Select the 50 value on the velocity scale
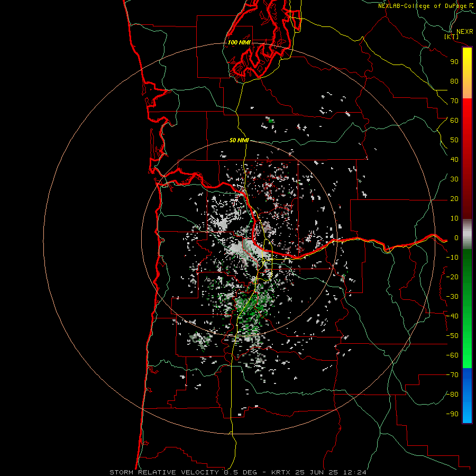The width and height of the screenshot is (476, 476). click(x=454, y=140)
